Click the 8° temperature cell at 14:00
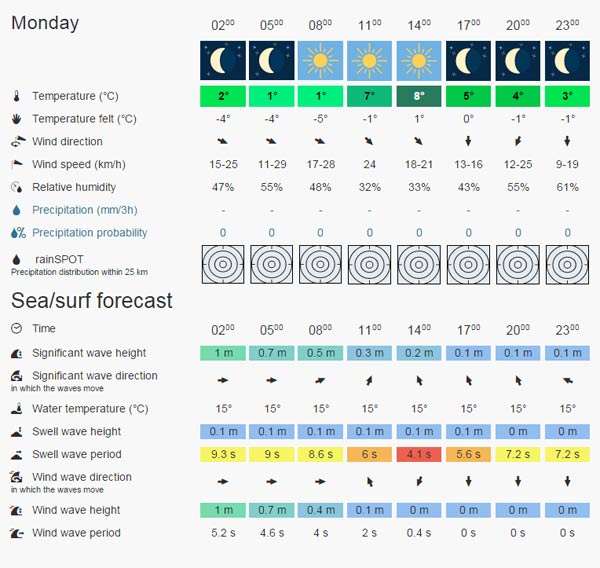 click(419, 96)
